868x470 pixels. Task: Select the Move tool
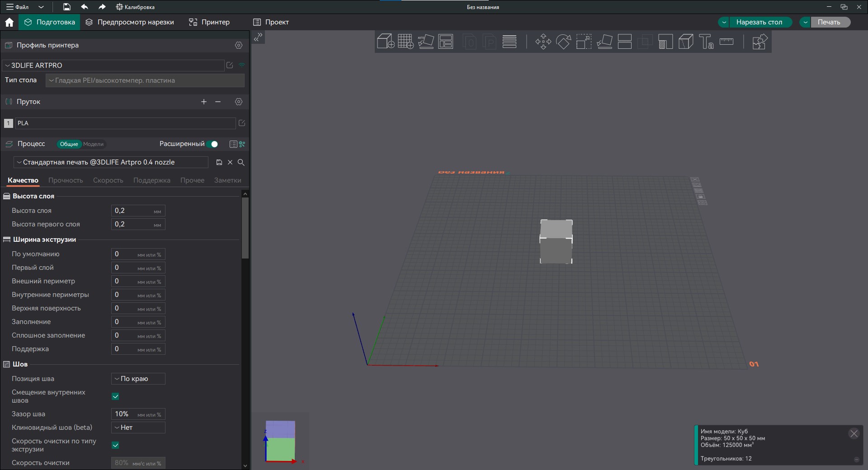click(543, 42)
